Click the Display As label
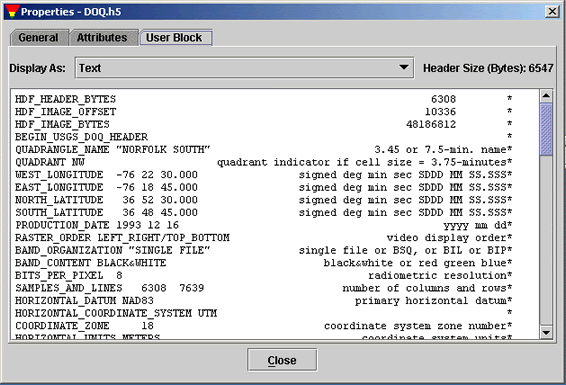 (38, 68)
